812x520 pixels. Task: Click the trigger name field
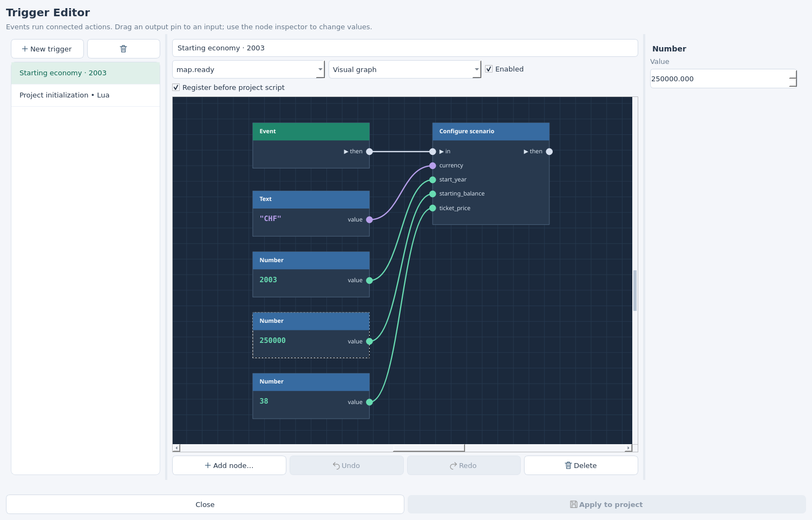click(405, 48)
